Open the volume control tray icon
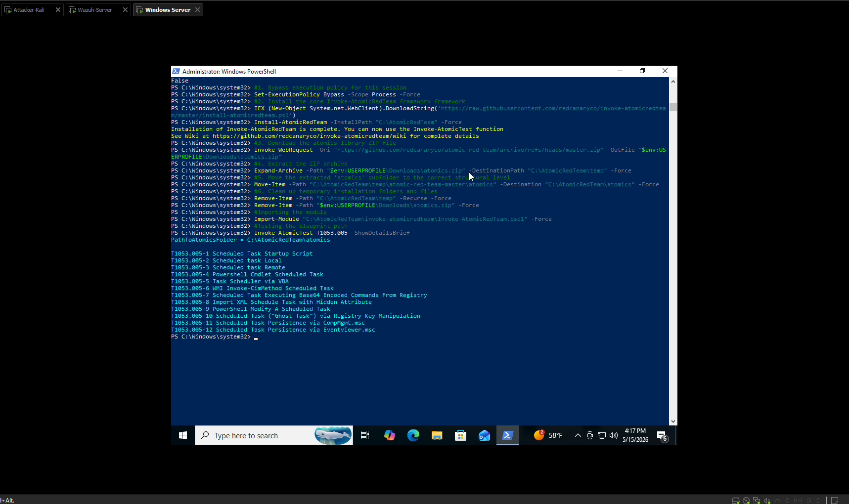Viewport: 849px width, 504px height. pyautogui.click(x=614, y=435)
